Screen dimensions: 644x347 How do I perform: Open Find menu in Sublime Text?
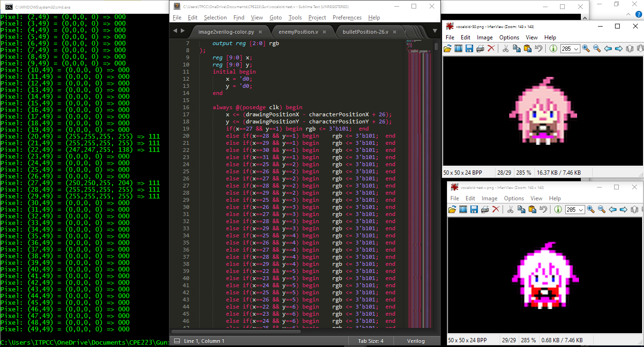tap(239, 18)
